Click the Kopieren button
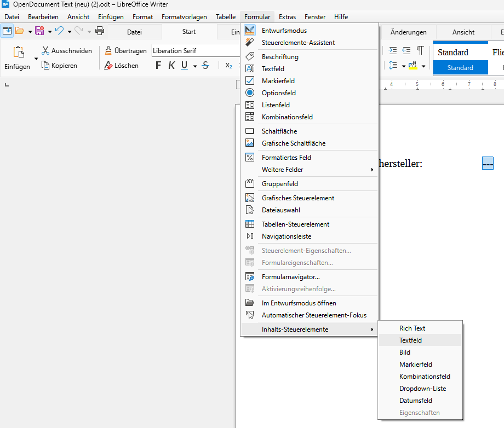504x428 pixels. click(x=60, y=66)
